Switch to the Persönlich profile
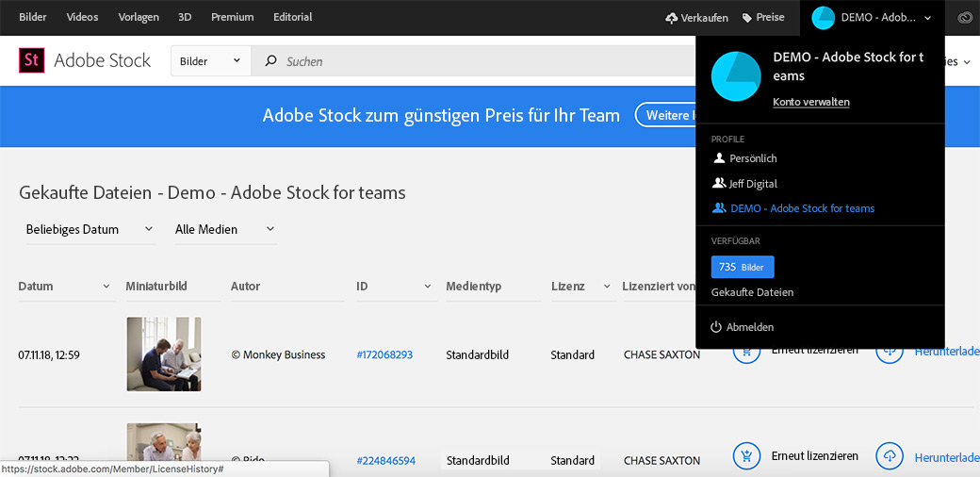 [752, 158]
